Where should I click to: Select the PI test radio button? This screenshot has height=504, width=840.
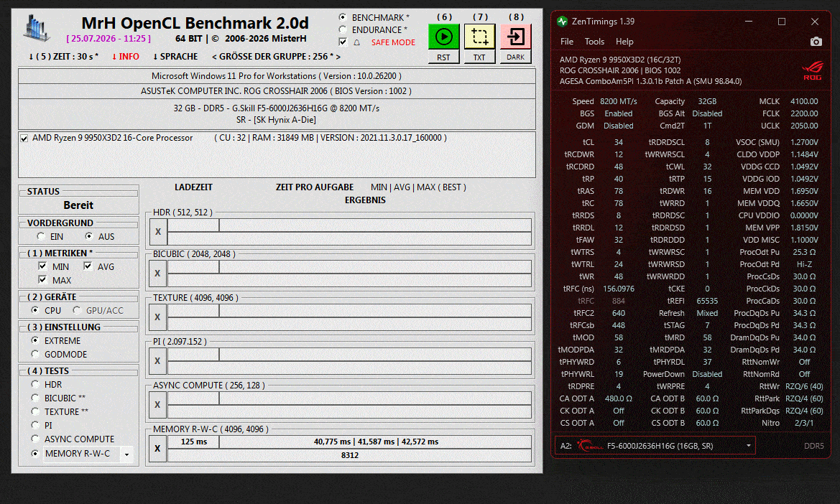coord(34,425)
